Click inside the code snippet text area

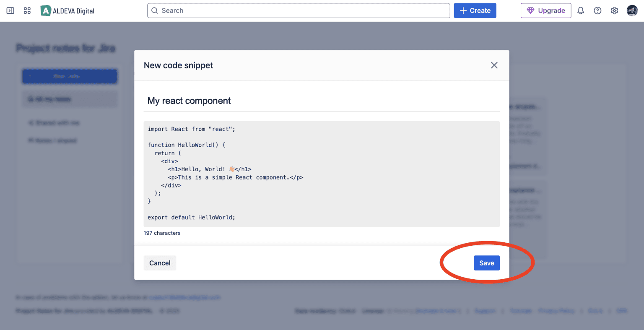click(x=321, y=174)
